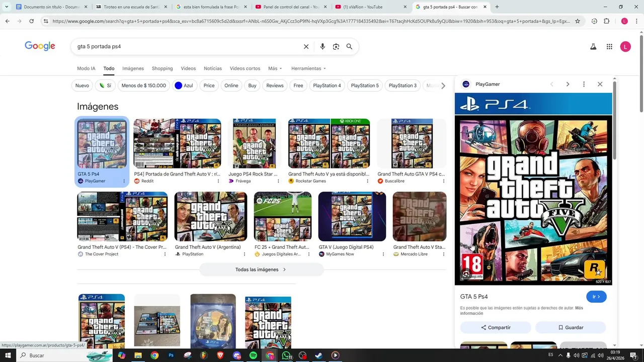Open Photoshop from the taskbar

pos(171,355)
